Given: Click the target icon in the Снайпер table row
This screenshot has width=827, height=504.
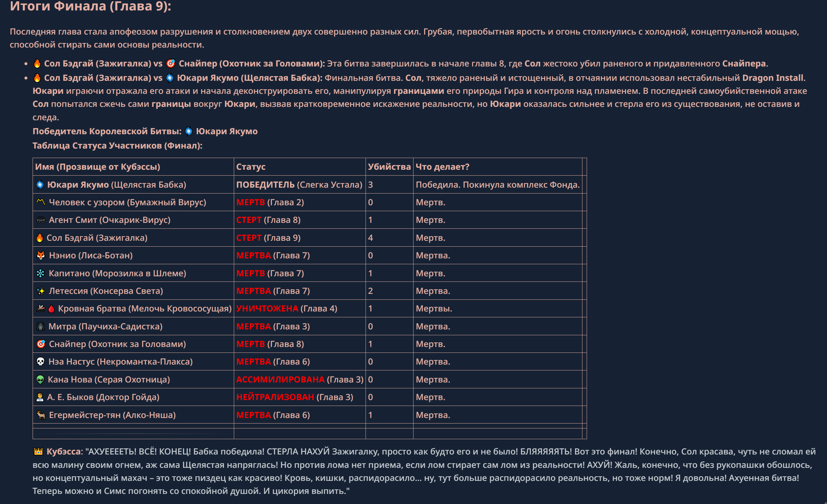Looking at the screenshot, I should click(41, 344).
